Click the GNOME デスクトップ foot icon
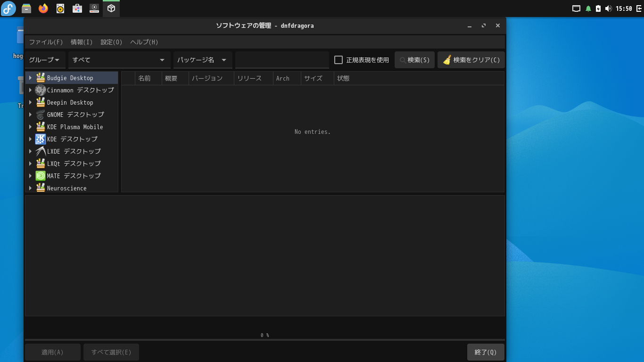 (x=41, y=115)
